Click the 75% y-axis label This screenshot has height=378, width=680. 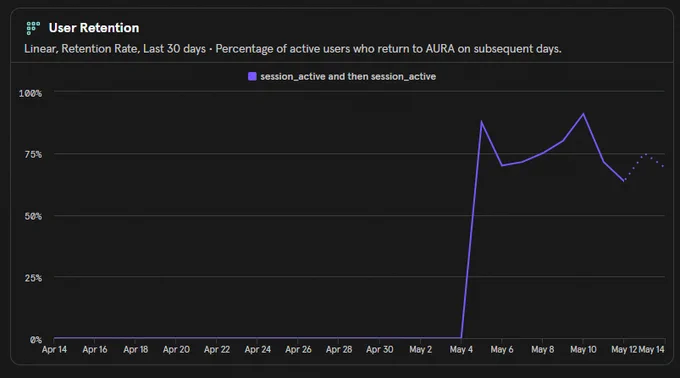pos(33,154)
